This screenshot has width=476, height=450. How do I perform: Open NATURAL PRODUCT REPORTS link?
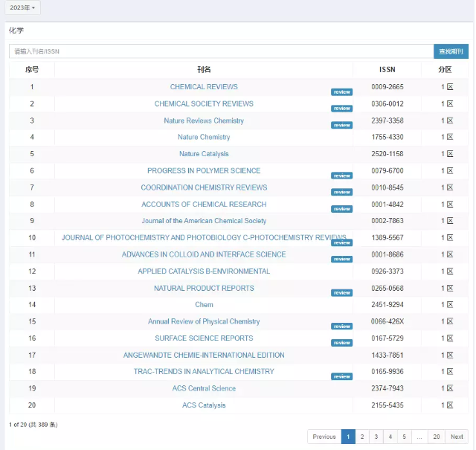tap(204, 288)
